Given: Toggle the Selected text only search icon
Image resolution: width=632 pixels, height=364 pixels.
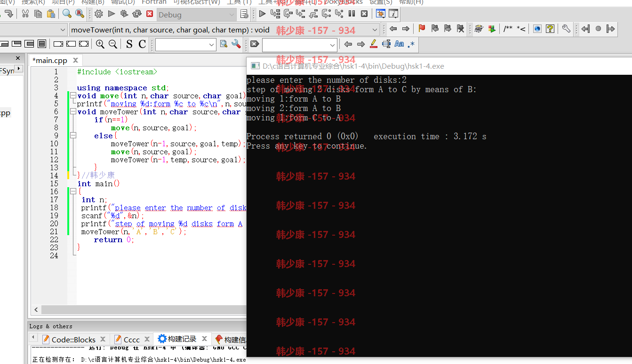Looking at the screenshot, I should pyautogui.click(x=386, y=44).
